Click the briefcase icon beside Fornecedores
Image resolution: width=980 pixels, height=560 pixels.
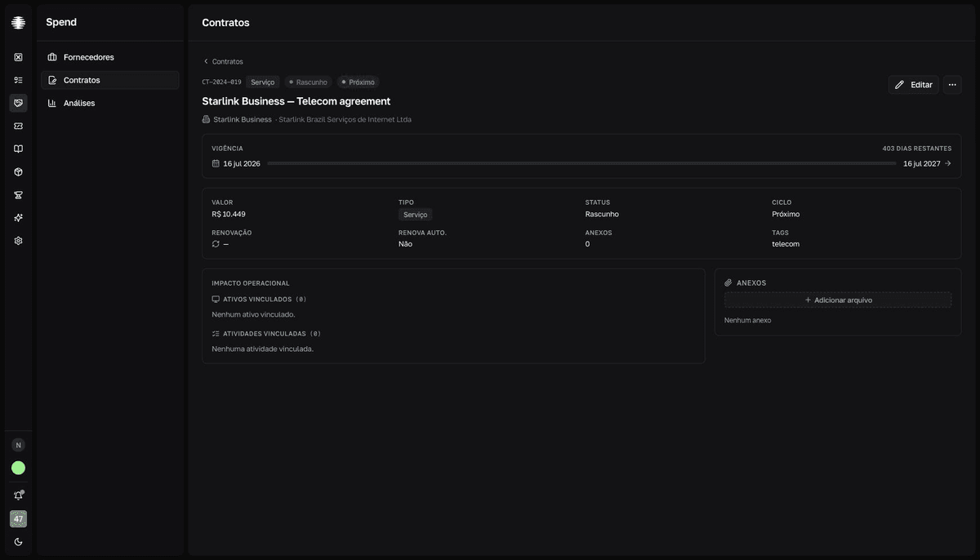(x=52, y=57)
